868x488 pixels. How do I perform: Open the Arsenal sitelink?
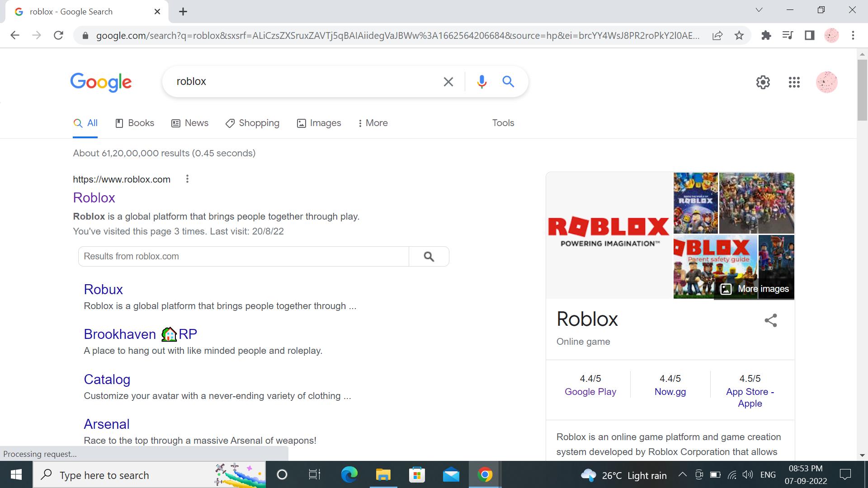107,424
